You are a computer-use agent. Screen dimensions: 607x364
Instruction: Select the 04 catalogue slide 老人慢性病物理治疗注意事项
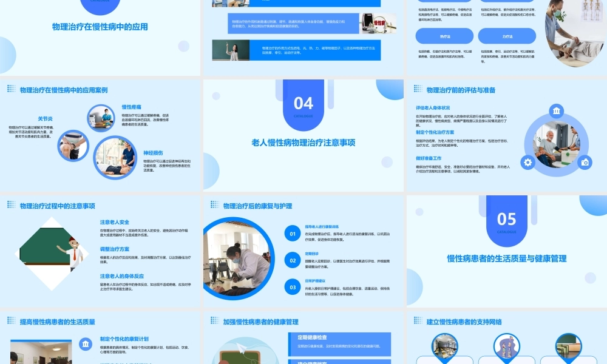point(303,135)
